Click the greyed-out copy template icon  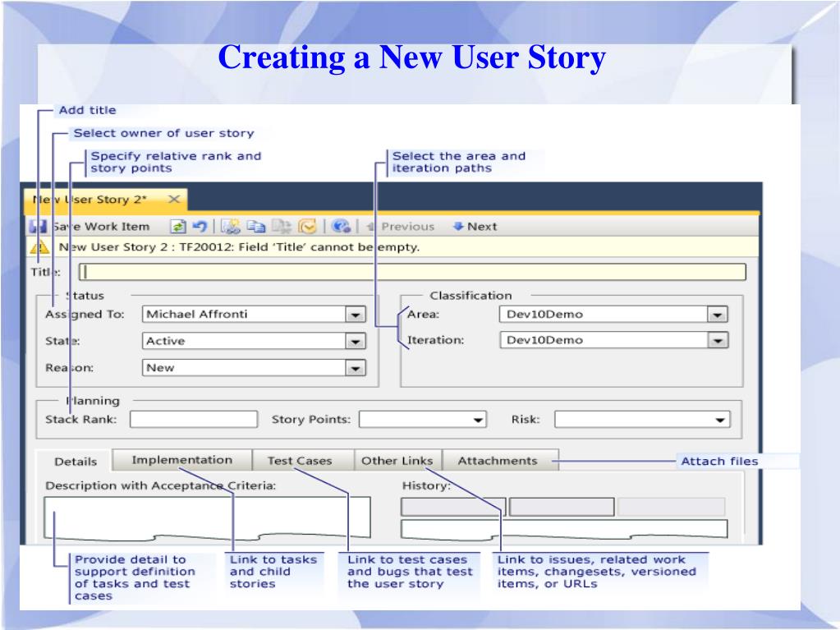[x=282, y=227]
